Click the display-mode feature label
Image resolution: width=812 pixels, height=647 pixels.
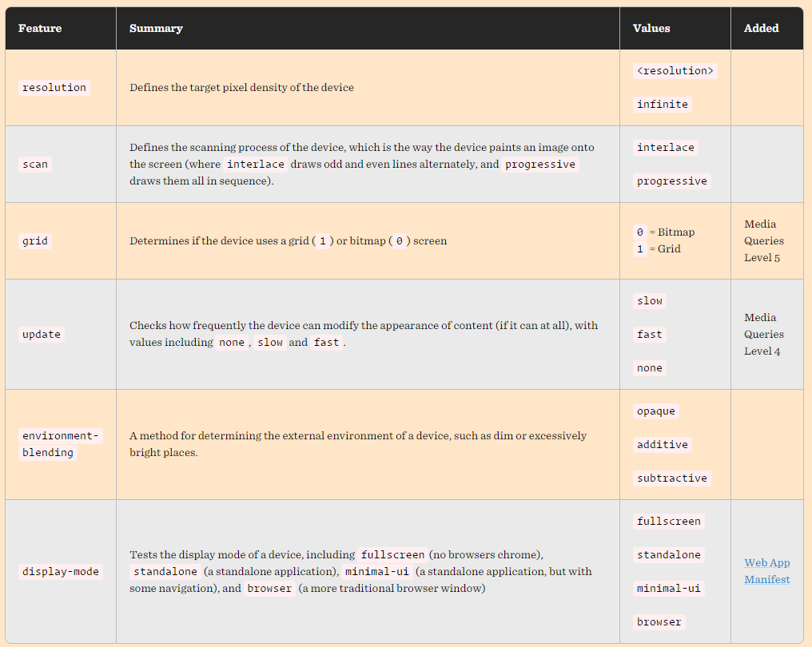pyautogui.click(x=61, y=571)
